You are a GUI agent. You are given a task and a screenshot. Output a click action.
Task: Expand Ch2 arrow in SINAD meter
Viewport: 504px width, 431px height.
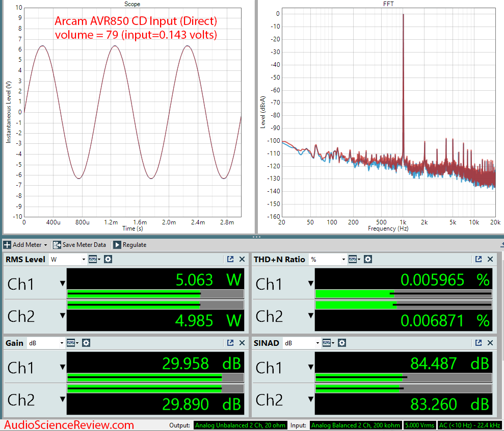[310, 400]
